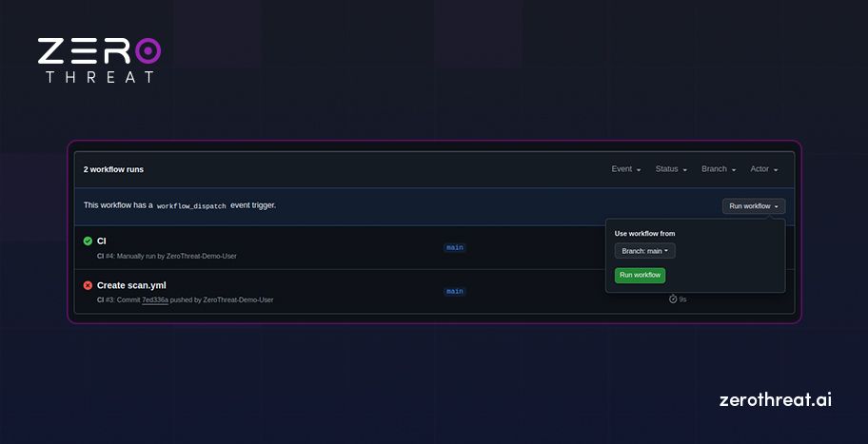Image resolution: width=868 pixels, height=444 pixels.
Task: Click the '2 workflow runs' heading
Action: click(x=113, y=169)
